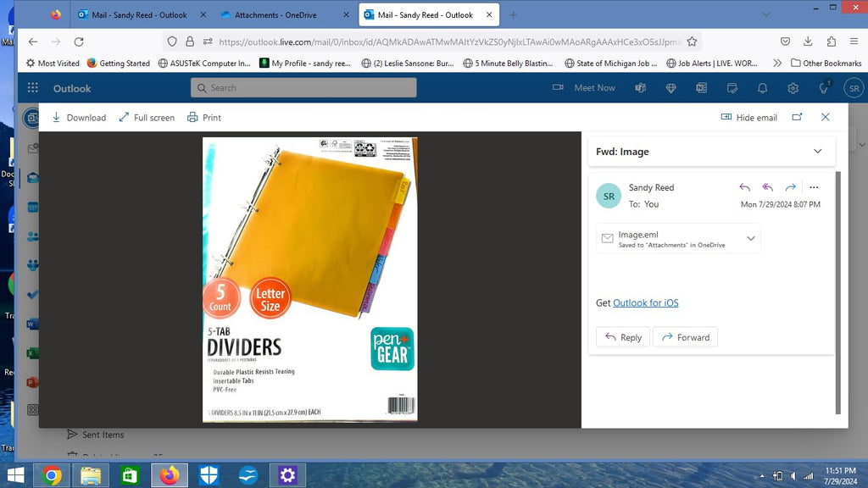Click the Reply all arrow icon
Viewport: 868px width, 488px height.
[767, 187]
